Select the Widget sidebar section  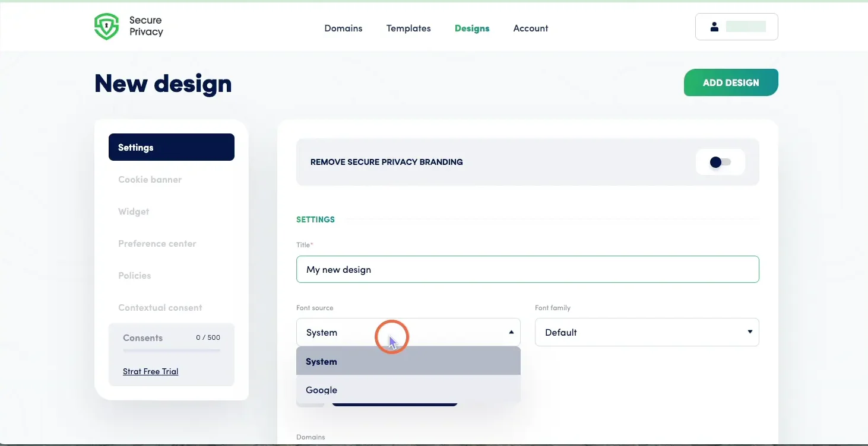[134, 211]
